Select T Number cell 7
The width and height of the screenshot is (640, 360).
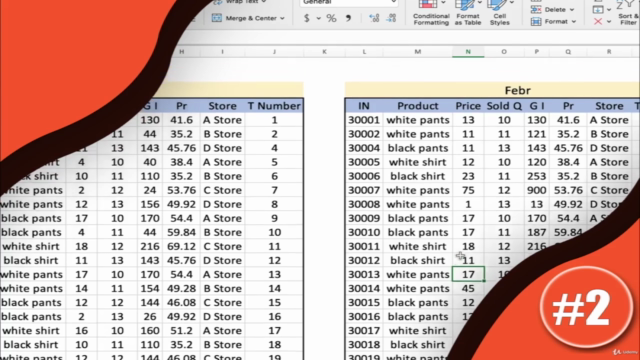[x=274, y=190]
